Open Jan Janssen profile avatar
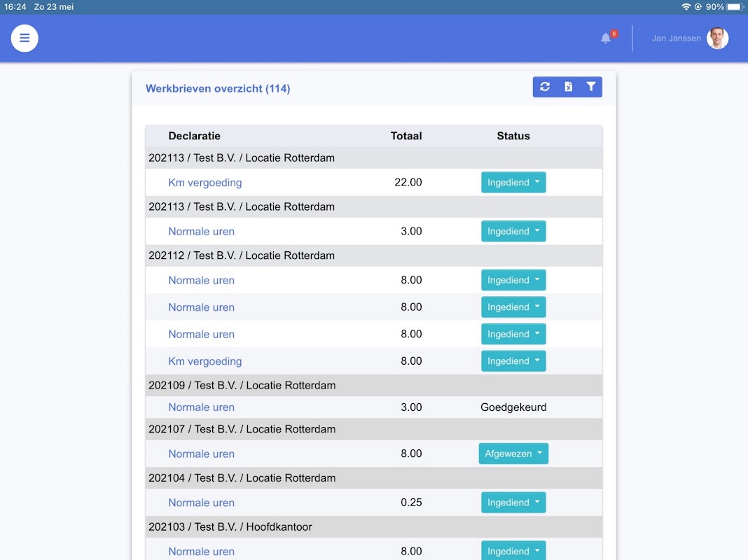748x560 pixels. coord(717,38)
